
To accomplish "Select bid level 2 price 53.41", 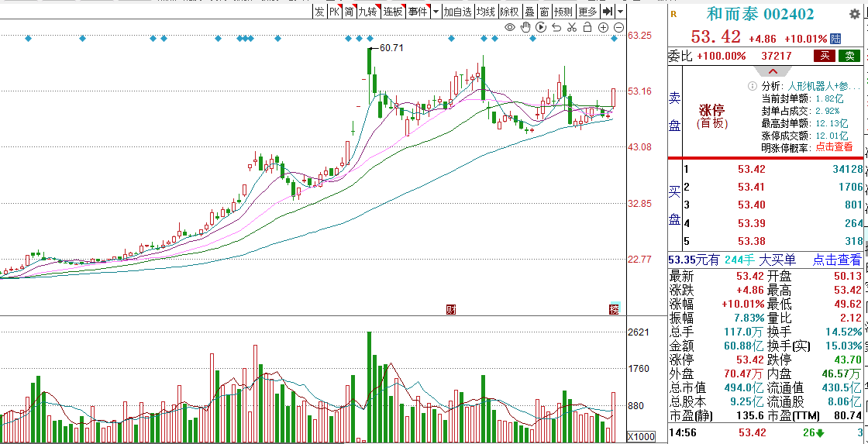I will click(751, 187).
